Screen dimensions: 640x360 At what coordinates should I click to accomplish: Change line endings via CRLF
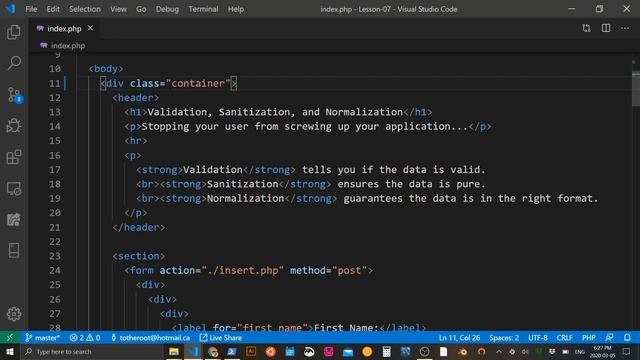pos(564,338)
